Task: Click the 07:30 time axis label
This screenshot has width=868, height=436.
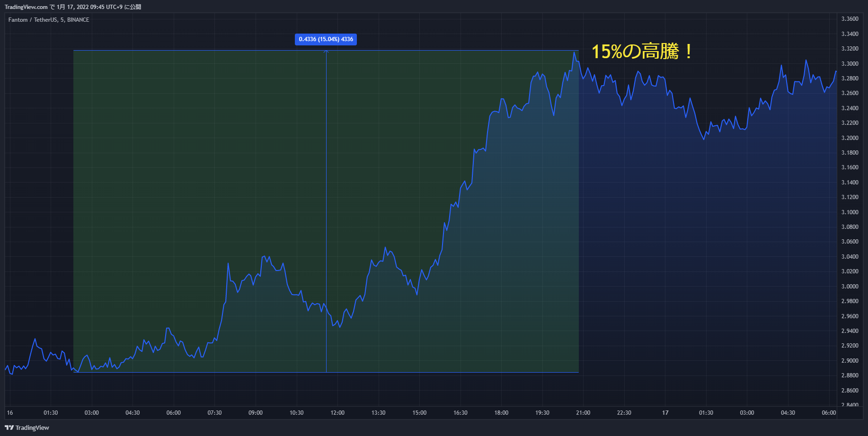Action: point(214,413)
